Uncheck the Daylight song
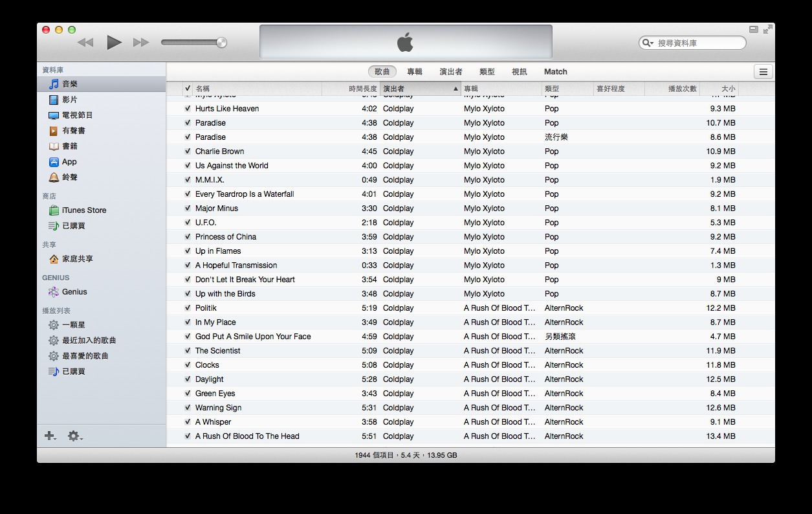 tap(188, 379)
